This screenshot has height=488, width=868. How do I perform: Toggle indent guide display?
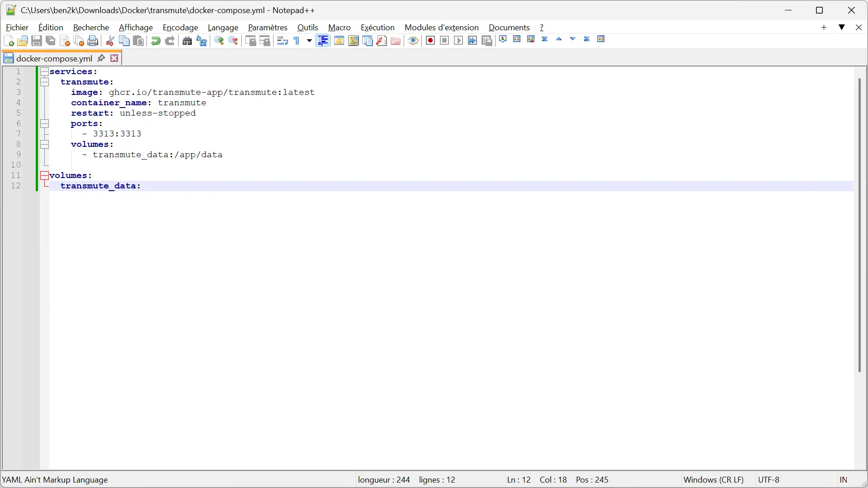(323, 41)
